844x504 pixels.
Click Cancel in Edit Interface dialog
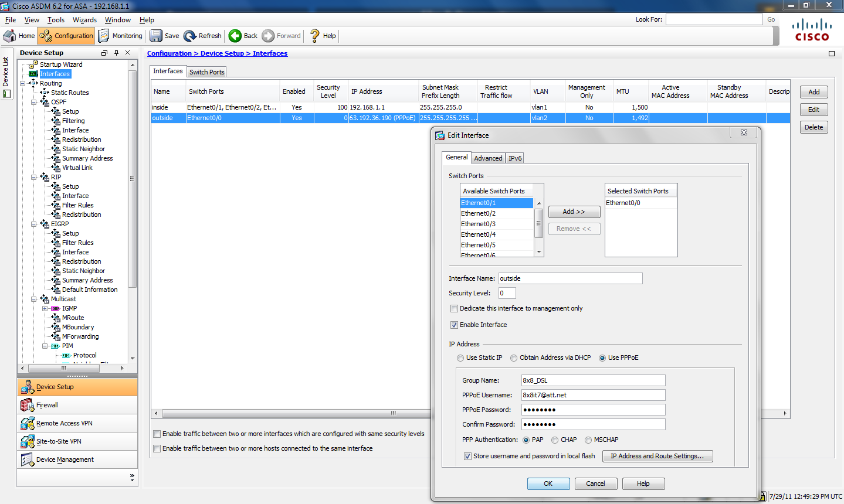[595, 483]
